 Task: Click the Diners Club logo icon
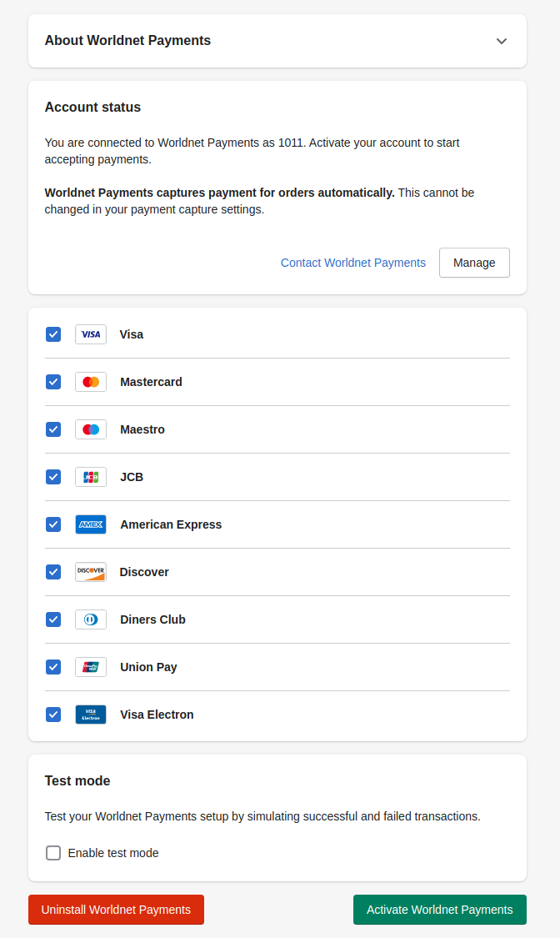point(91,619)
